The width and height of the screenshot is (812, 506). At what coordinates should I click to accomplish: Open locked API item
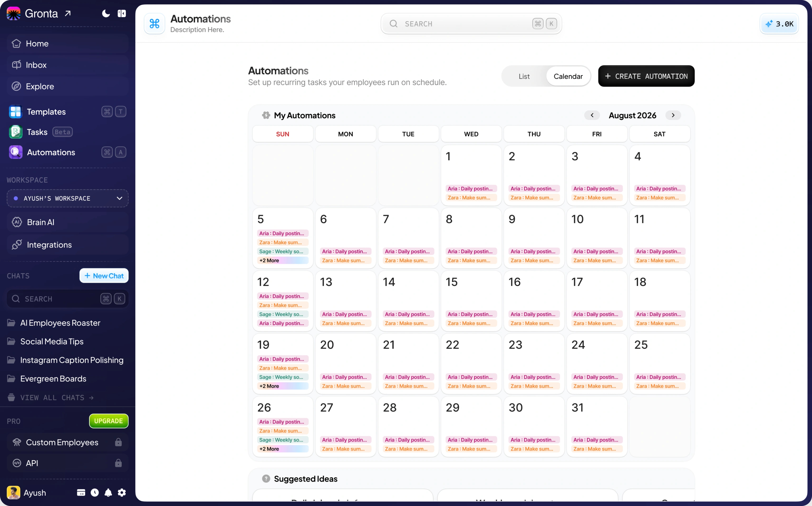tap(67, 463)
